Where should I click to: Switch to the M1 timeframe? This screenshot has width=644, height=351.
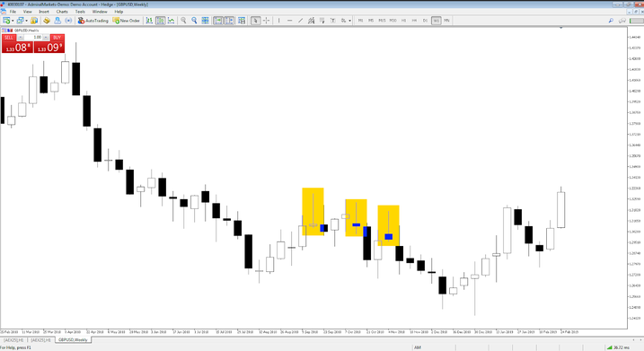[360, 21]
